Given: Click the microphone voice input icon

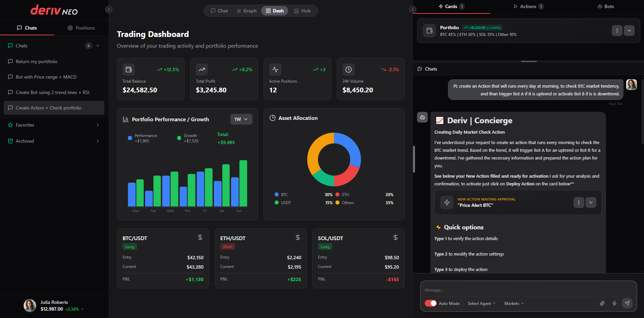Looking at the screenshot, I should [614, 303].
